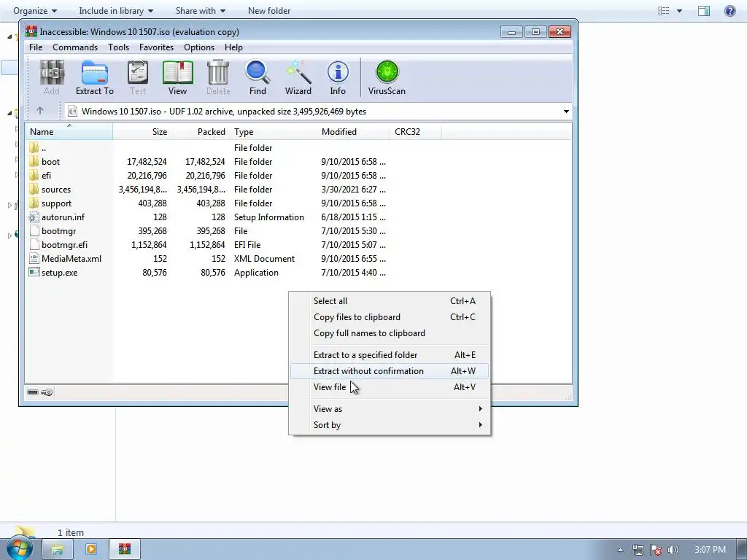747x560 pixels.
Task: Select the sources folder icon
Action: pyautogui.click(x=34, y=189)
